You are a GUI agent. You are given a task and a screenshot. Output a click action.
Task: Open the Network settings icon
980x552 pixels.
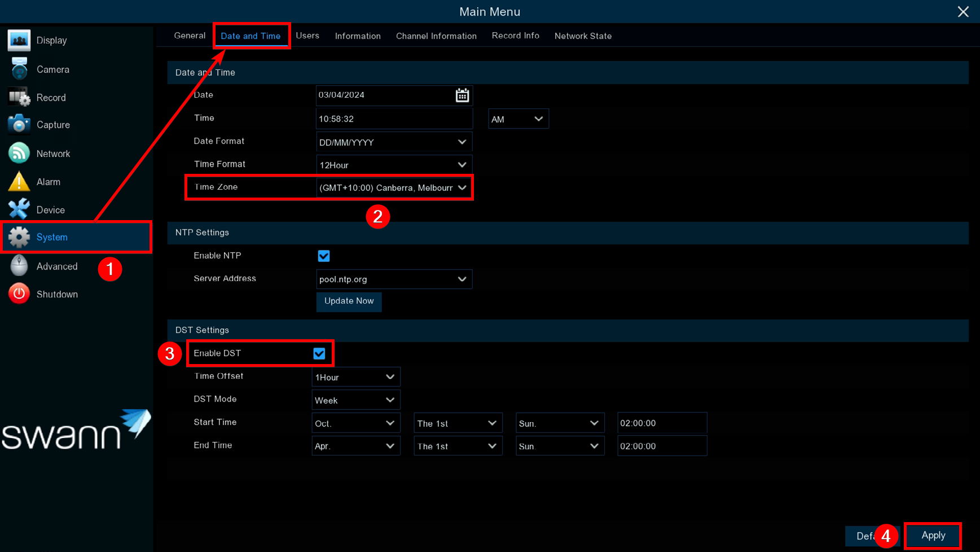[x=19, y=154]
